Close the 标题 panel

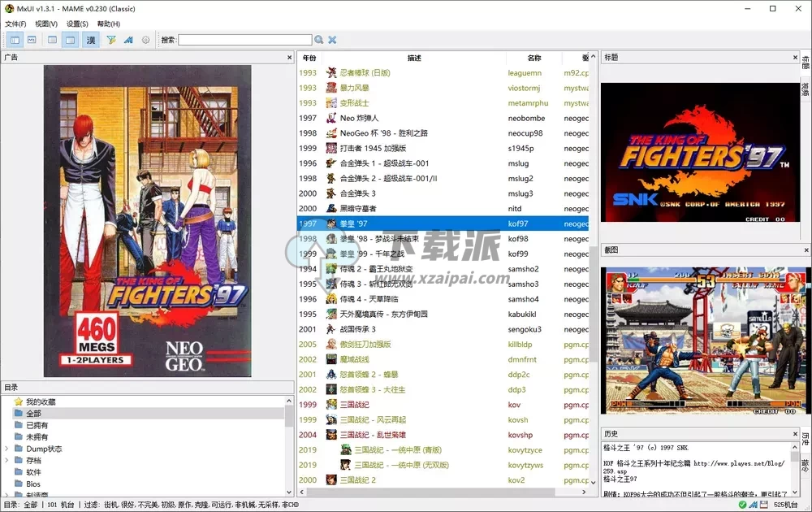pos(795,58)
